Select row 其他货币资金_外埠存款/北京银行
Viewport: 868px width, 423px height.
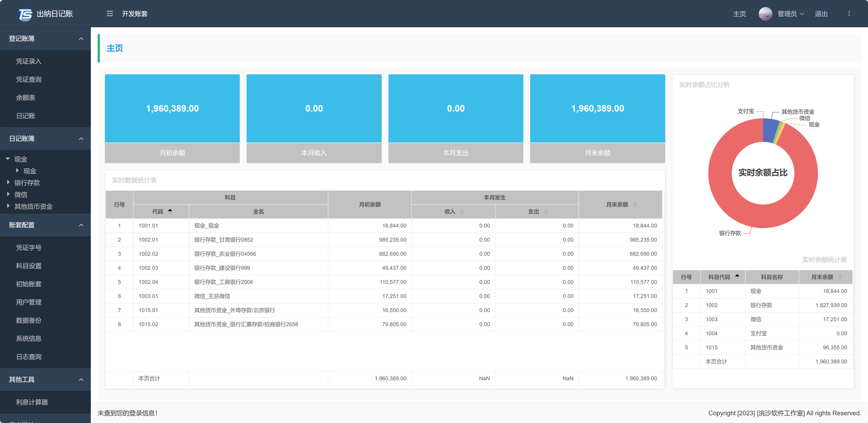tap(384, 310)
